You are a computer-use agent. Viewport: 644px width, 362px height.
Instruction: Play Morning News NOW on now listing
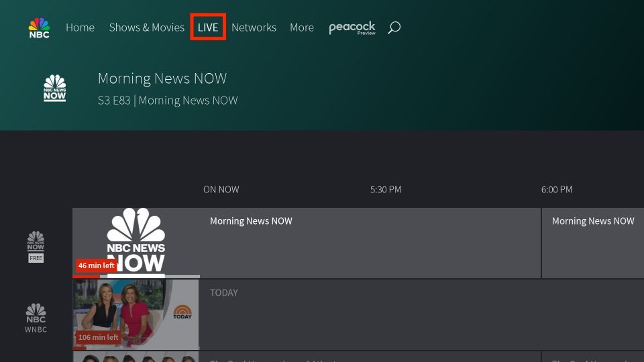(x=370, y=243)
